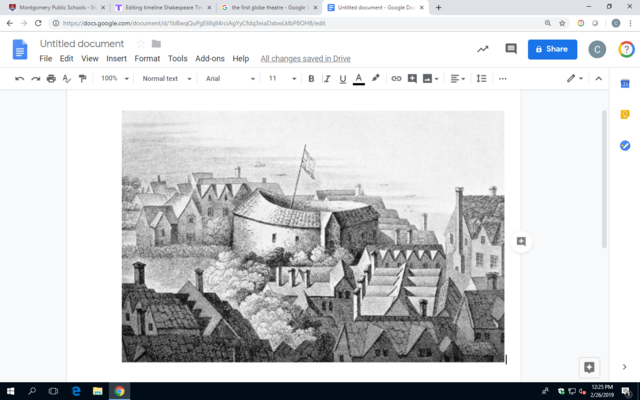Viewport: 640px width, 400px height.
Task: Open the Normal text style dropdown
Action: tap(167, 78)
